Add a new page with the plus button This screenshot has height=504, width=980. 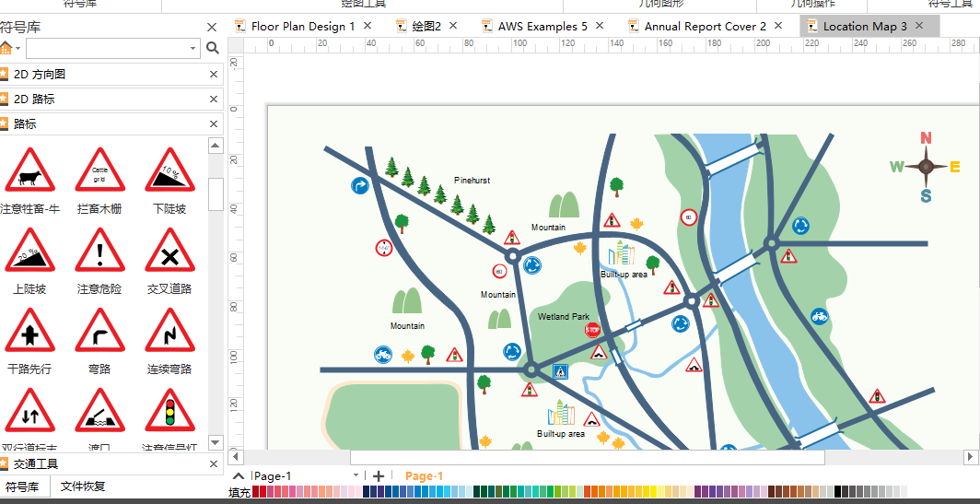click(x=379, y=475)
